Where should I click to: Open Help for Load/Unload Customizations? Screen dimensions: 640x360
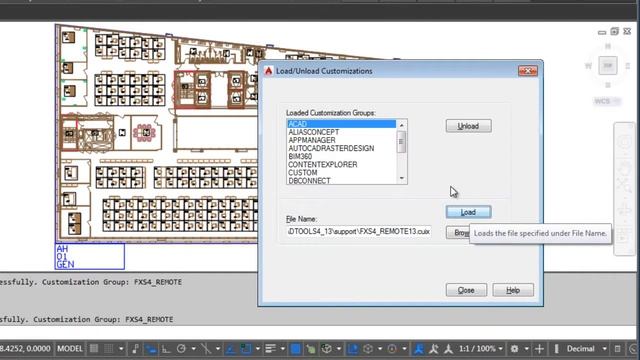click(x=513, y=290)
